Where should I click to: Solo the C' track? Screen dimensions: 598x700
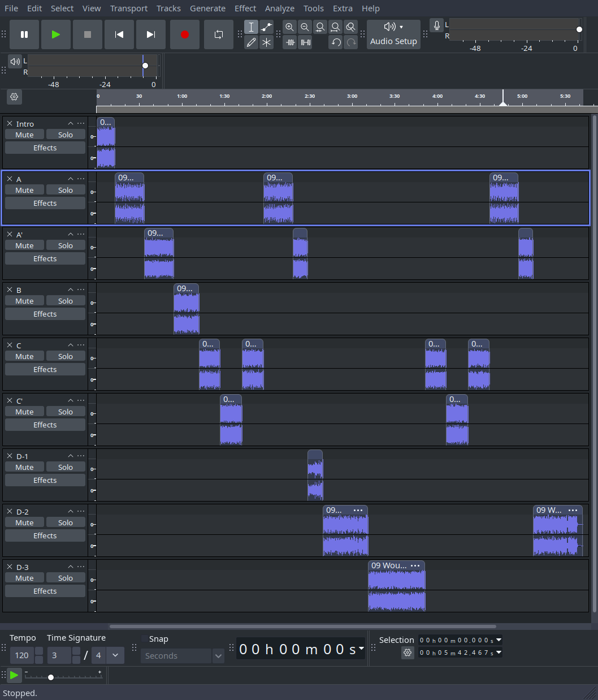(66, 412)
